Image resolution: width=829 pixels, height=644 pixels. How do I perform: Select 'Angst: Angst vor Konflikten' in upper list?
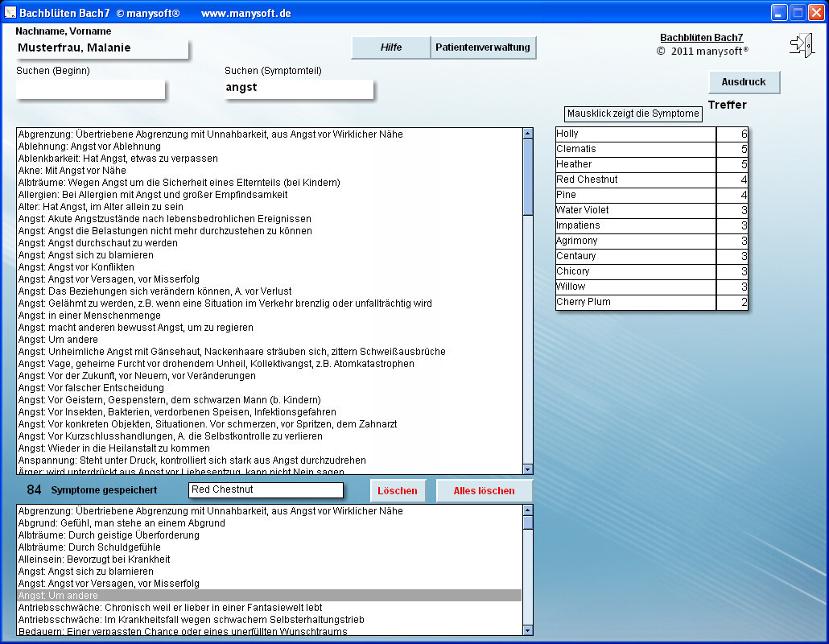[x=270, y=267]
